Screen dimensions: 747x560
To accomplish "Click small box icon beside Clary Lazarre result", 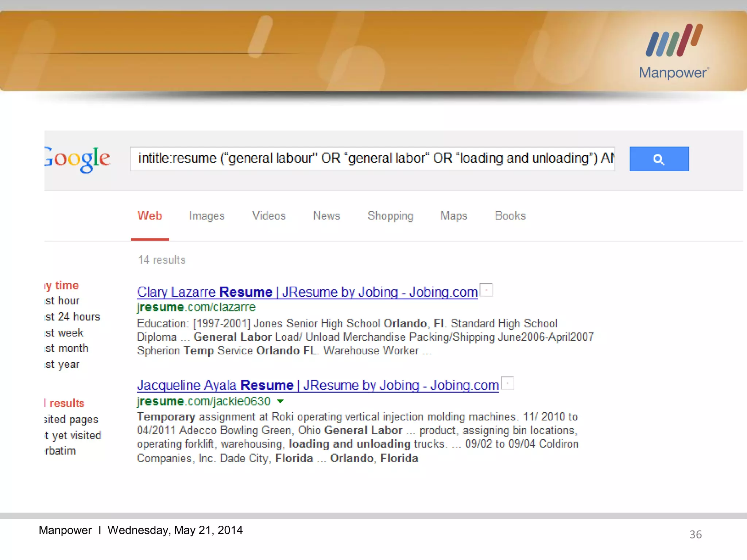I will pyautogui.click(x=486, y=290).
